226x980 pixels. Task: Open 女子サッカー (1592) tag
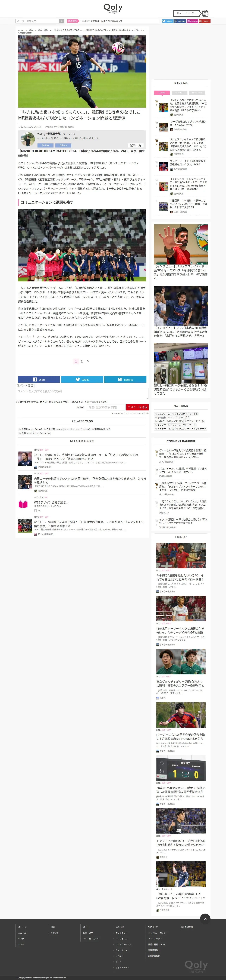pyautogui.click(x=31, y=429)
